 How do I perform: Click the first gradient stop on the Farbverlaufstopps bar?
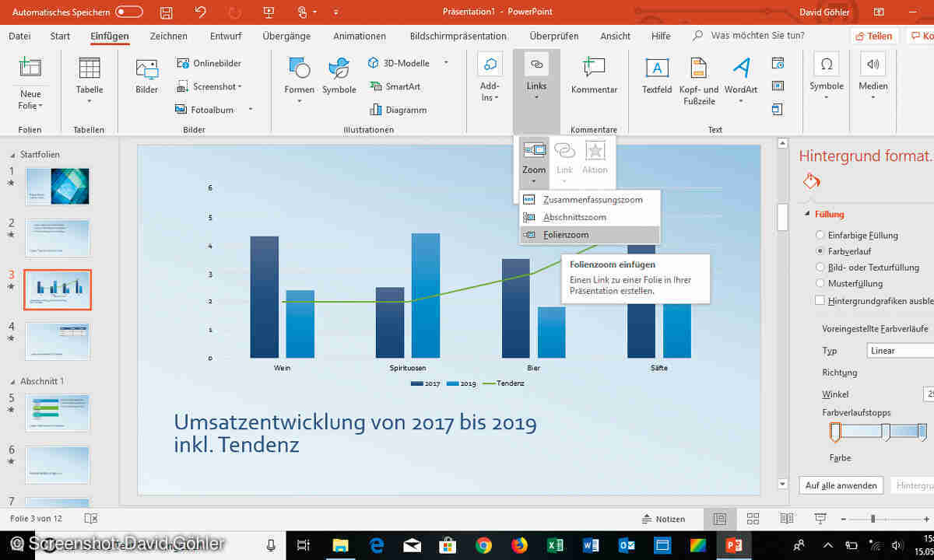[835, 431]
